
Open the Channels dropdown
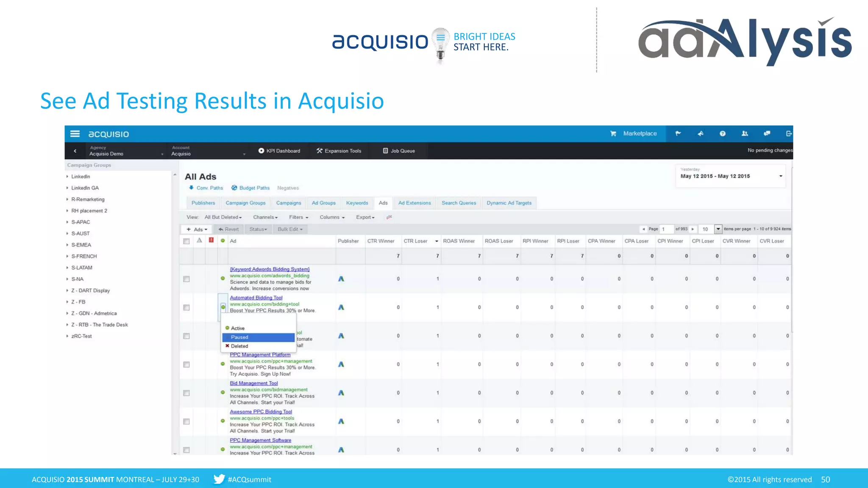[x=265, y=217]
